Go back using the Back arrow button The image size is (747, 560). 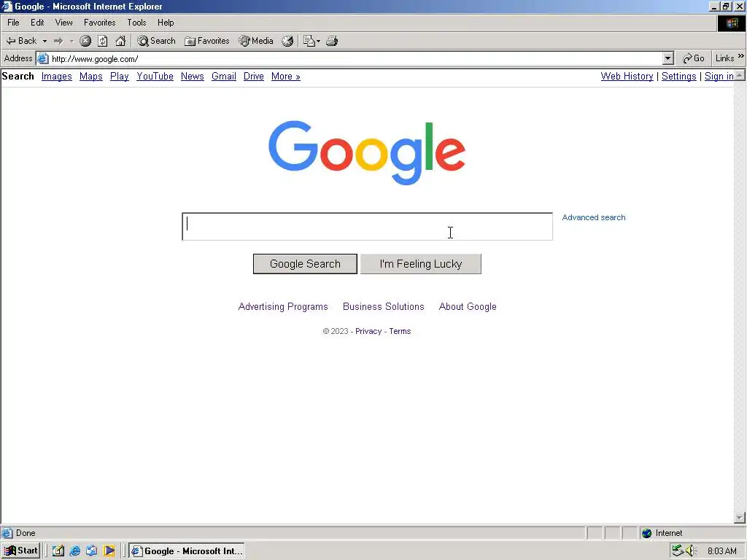coord(21,41)
